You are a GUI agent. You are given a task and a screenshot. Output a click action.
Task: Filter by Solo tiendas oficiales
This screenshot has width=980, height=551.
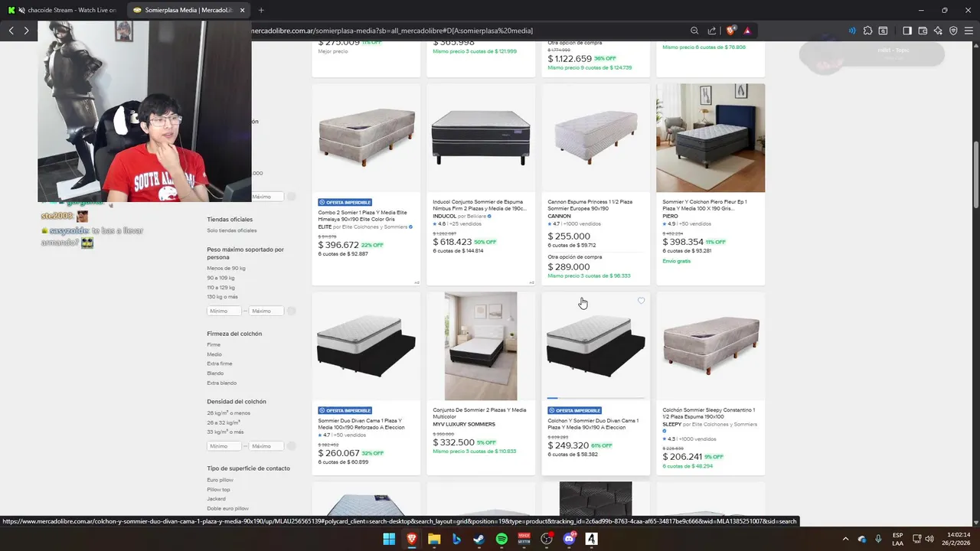coord(231,230)
